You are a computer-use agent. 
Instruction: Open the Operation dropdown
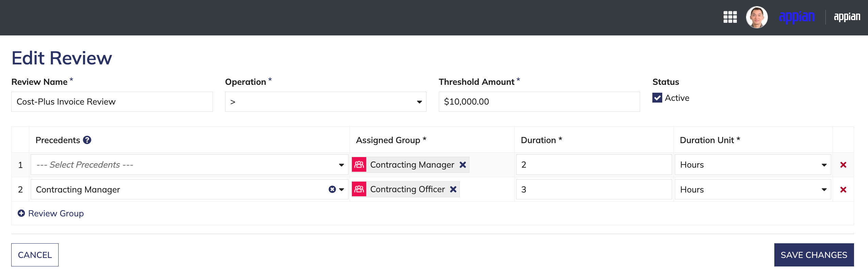(326, 102)
